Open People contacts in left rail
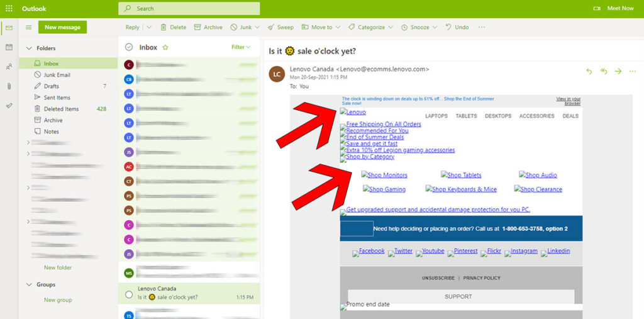The width and height of the screenshot is (644, 319). (9, 67)
